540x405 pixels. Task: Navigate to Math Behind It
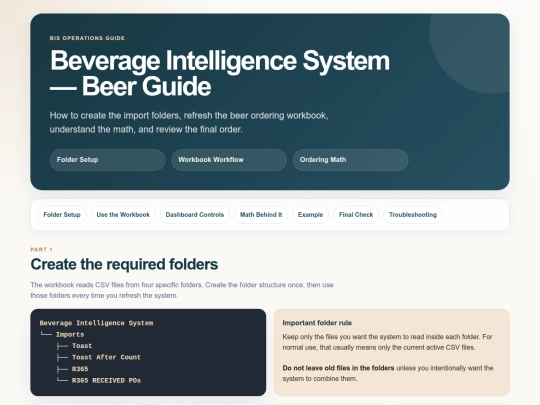[261, 215]
